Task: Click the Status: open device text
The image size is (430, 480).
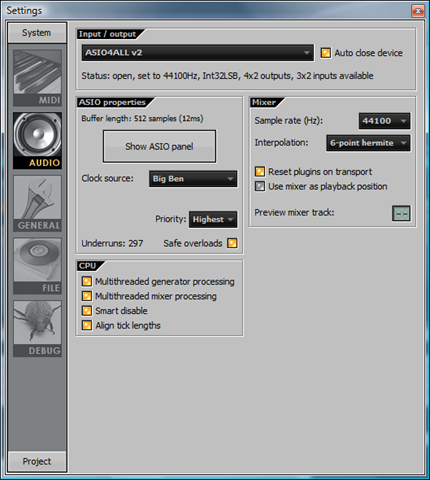Action: click(227, 76)
